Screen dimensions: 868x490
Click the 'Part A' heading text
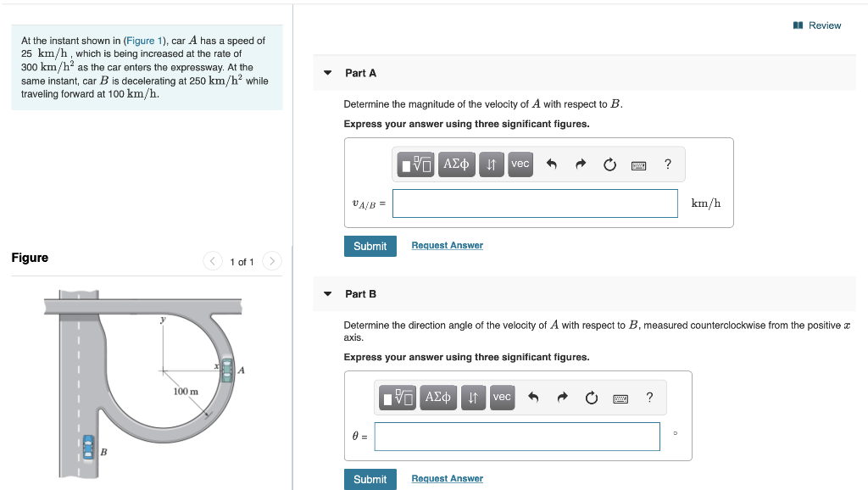pyautogui.click(x=360, y=73)
